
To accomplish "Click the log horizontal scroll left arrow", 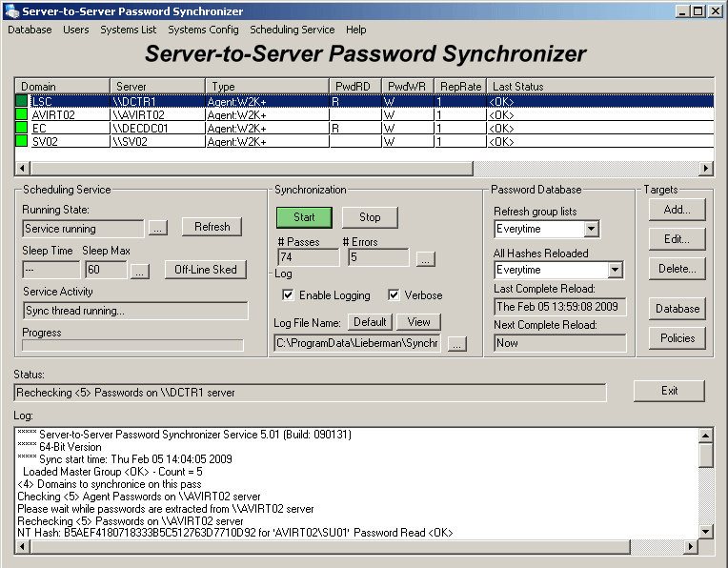I will (23, 547).
